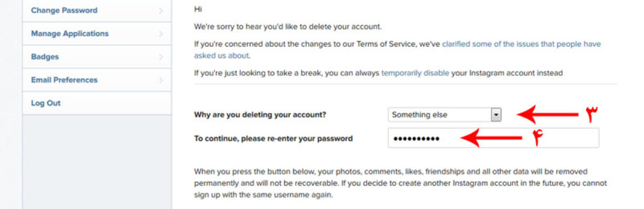Image resolution: width=644 pixels, height=209 pixels.
Task: Click the red Persian numeral four marker
Action: [x=536, y=138]
